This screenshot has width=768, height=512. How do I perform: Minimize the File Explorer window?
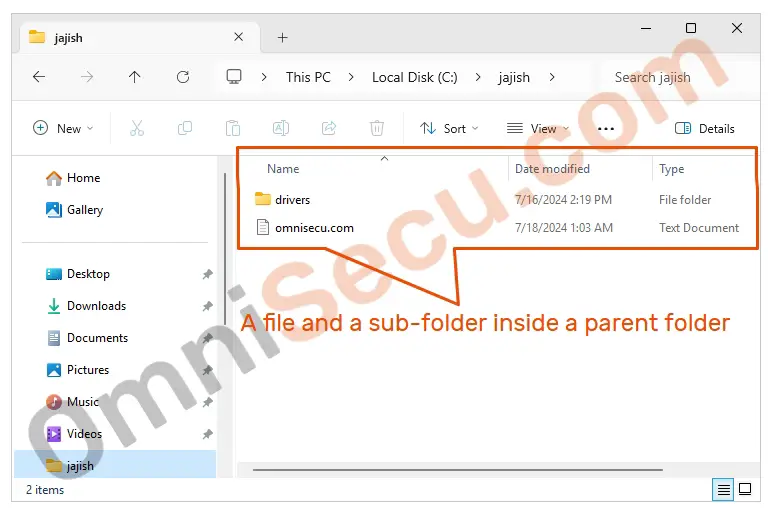click(x=646, y=28)
